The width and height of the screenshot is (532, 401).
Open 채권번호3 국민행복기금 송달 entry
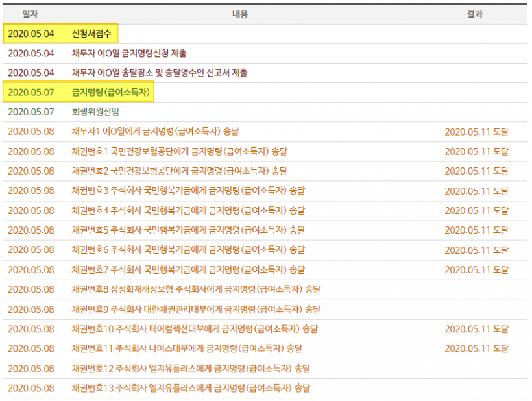188,190
